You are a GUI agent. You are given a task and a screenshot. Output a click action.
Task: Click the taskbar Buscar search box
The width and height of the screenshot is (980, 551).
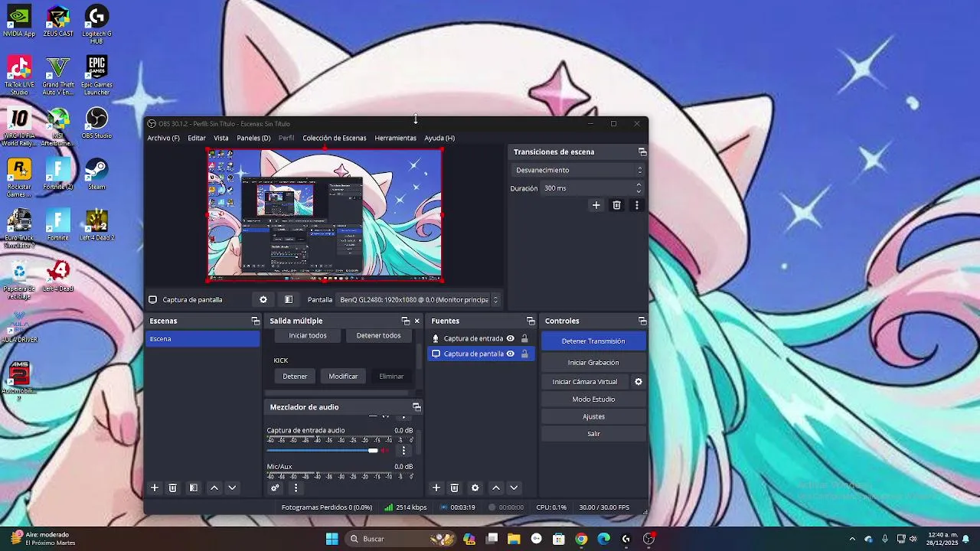[x=400, y=539]
